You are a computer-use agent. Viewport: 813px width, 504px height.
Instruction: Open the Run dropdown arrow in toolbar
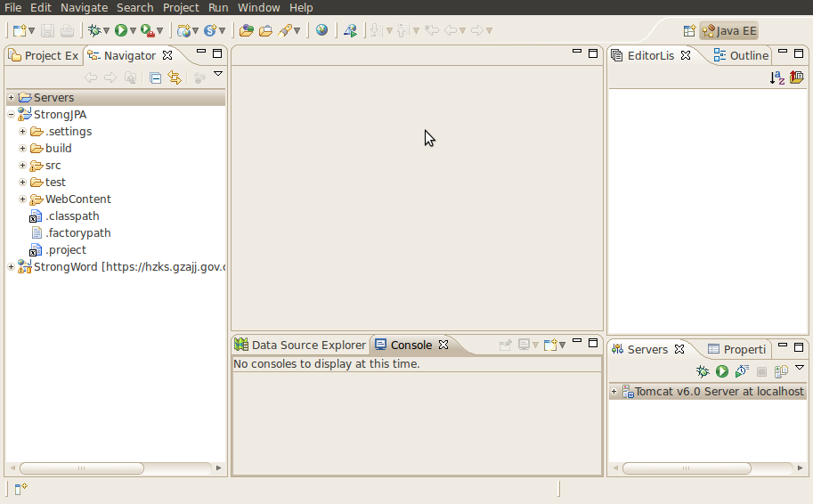click(134, 30)
